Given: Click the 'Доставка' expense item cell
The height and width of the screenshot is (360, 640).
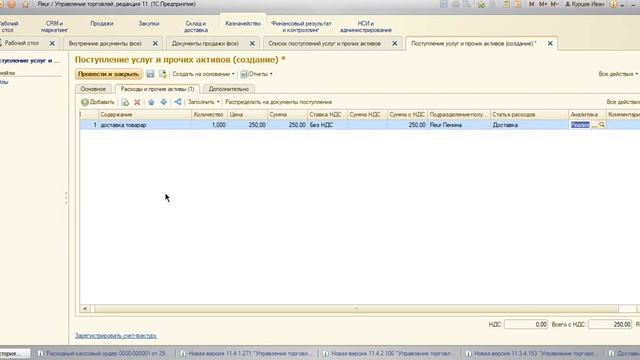Looking at the screenshot, I should coord(529,125).
